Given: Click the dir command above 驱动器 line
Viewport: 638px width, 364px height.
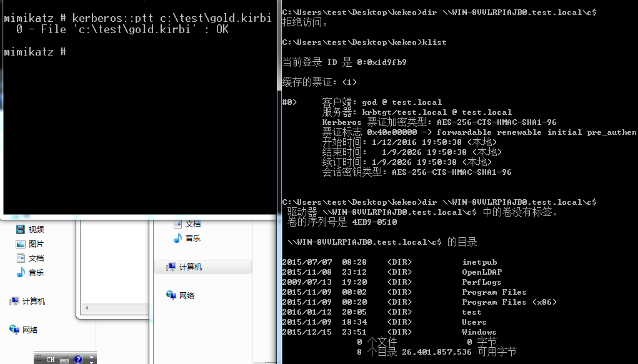Looking at the screenshot, I should [439, 202].
